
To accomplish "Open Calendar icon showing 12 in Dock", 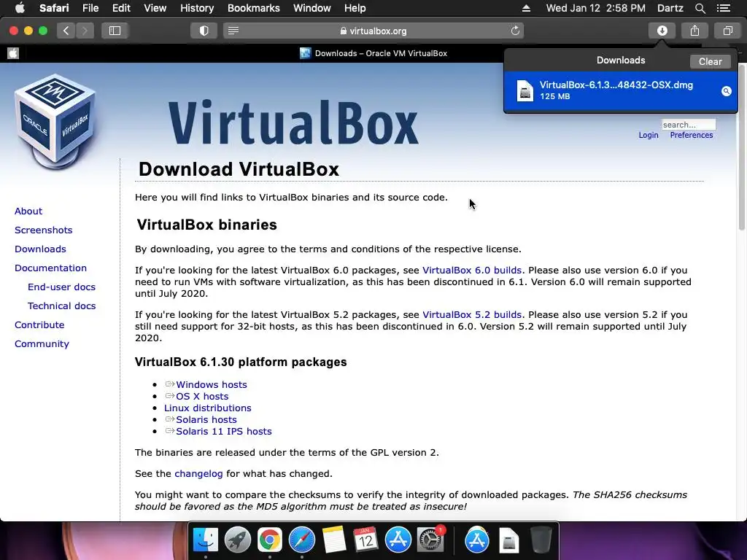I will pyautogui.click(x=366, y=540).
